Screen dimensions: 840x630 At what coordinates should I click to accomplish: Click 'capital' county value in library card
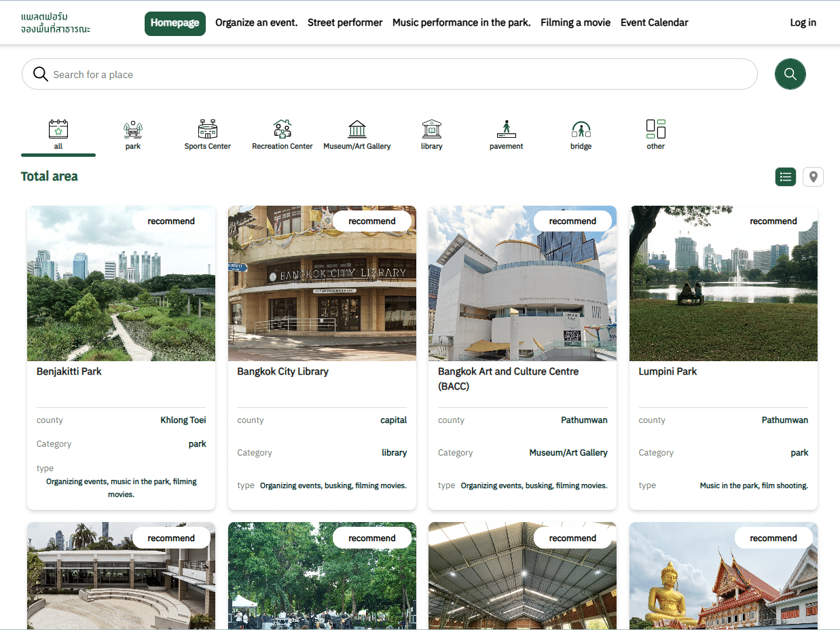point(394,420)
